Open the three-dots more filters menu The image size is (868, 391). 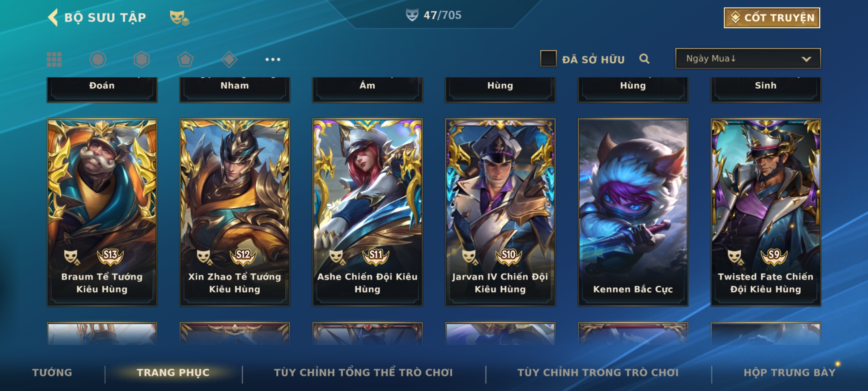point(273,59)
